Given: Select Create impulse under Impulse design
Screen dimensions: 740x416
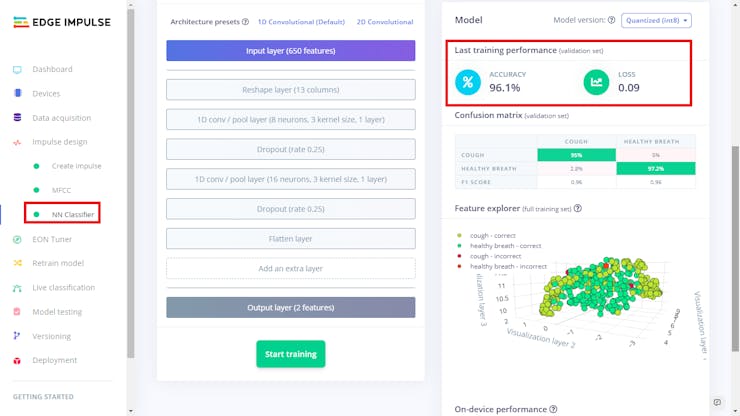Looking at the screenshot, I should click(76, 166).
